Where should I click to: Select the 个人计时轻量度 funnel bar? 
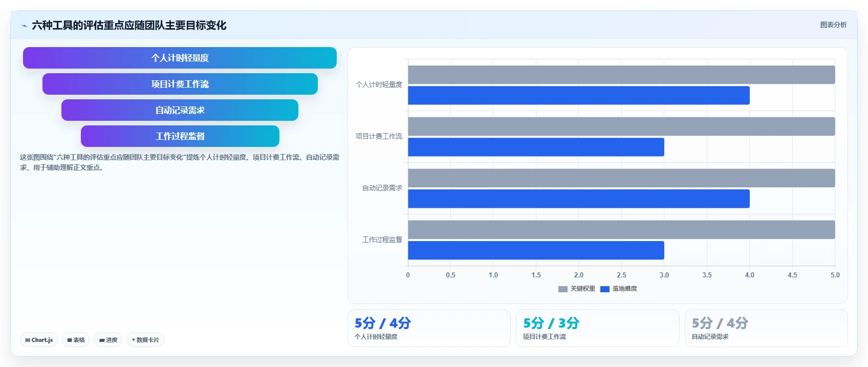[180, 58]
